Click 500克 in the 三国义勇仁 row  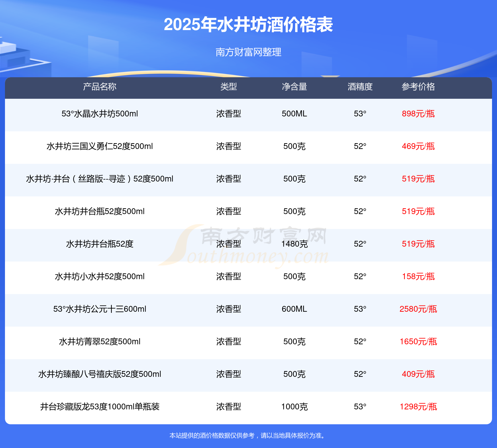coord(294,146)
